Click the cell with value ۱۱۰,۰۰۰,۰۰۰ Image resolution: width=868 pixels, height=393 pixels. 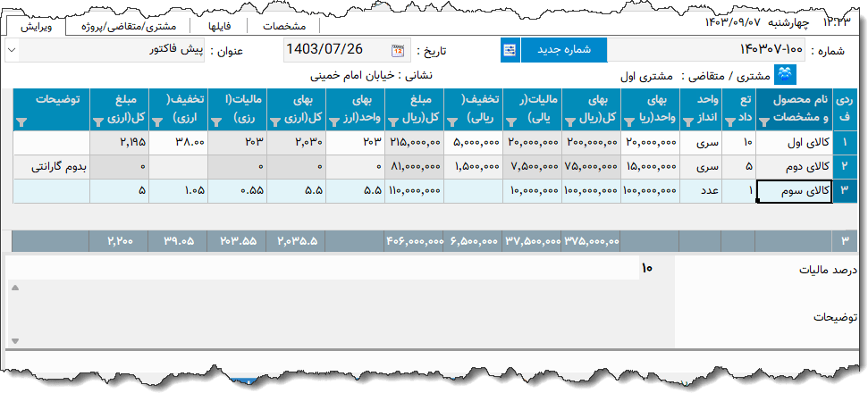(414, 191)
